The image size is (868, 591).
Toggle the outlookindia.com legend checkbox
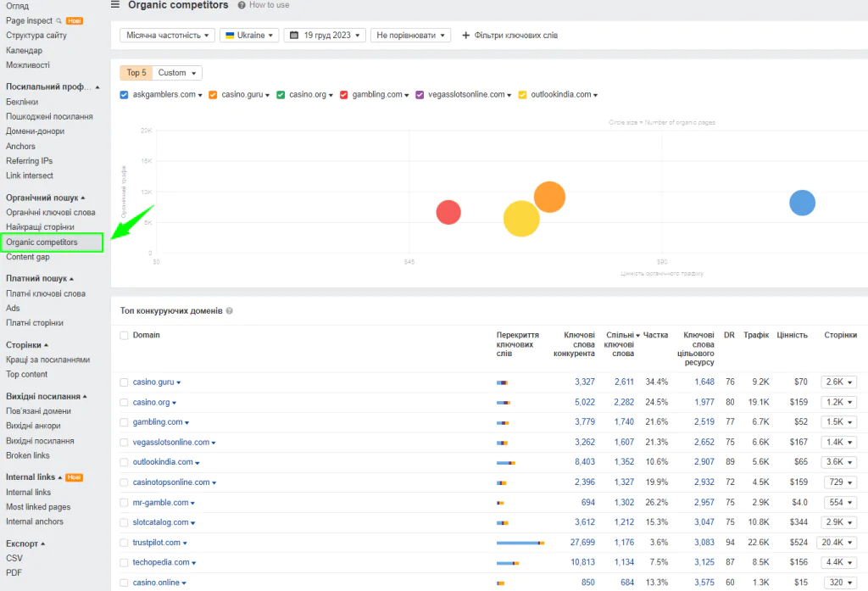pyautogui.click(x=522, y=95)
